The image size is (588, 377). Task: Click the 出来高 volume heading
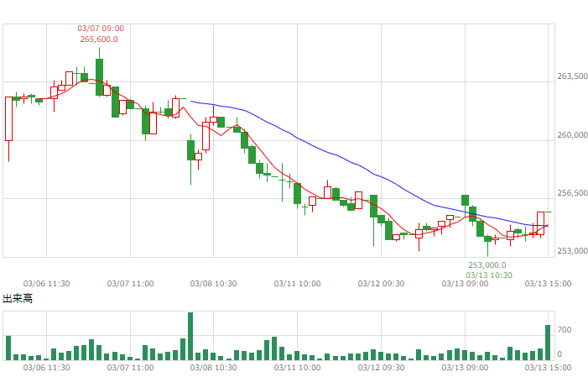pyautogui.click(x=18, y=299)
